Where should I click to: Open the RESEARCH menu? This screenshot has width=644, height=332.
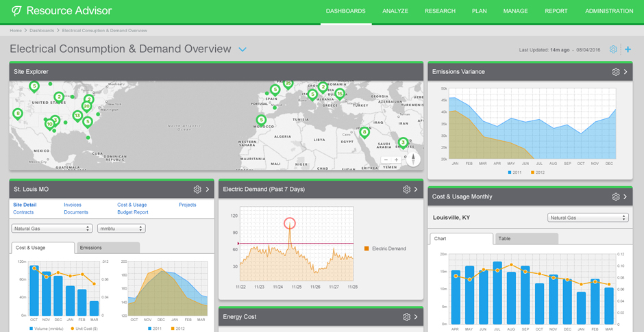(441, 11)
